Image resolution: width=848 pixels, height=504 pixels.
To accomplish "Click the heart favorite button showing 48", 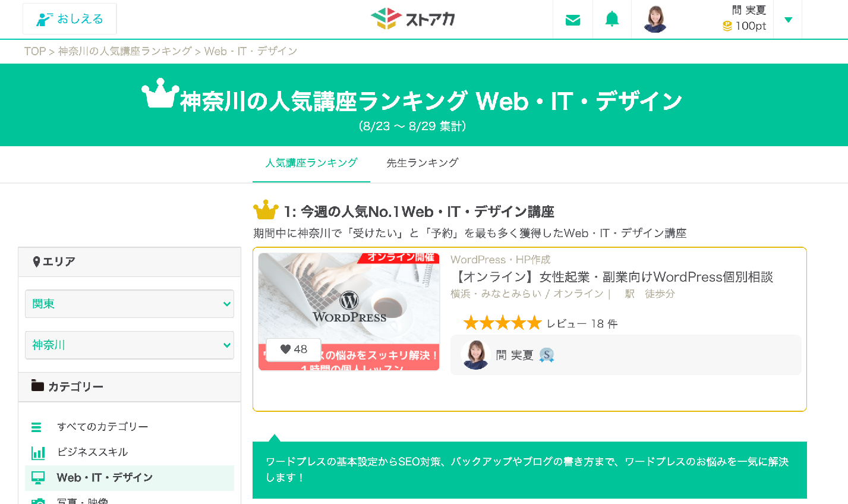I will (x=294, y=349).
